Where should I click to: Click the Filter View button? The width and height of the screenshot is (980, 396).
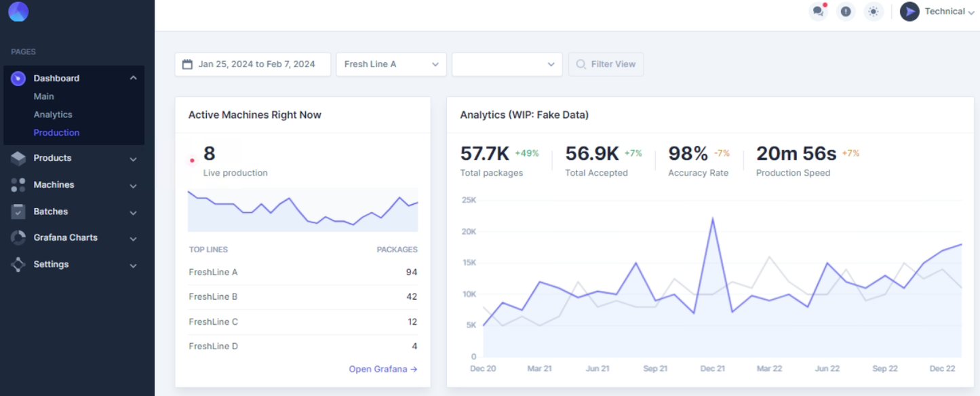tap(606, 64)
